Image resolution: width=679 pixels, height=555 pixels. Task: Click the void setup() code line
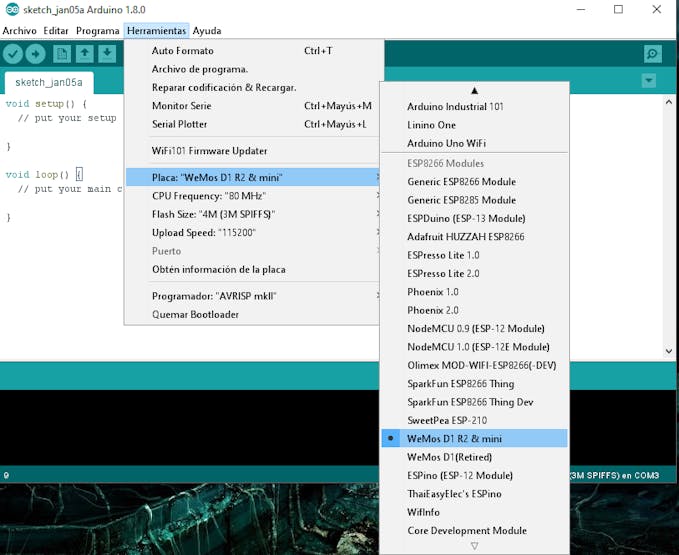pos(46,104)
